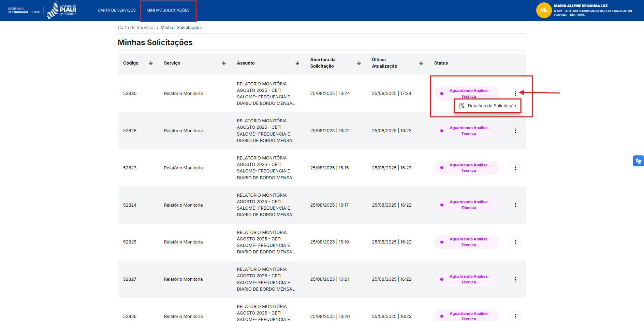Click the three-dot menu for request 52830

coord(515,93)
